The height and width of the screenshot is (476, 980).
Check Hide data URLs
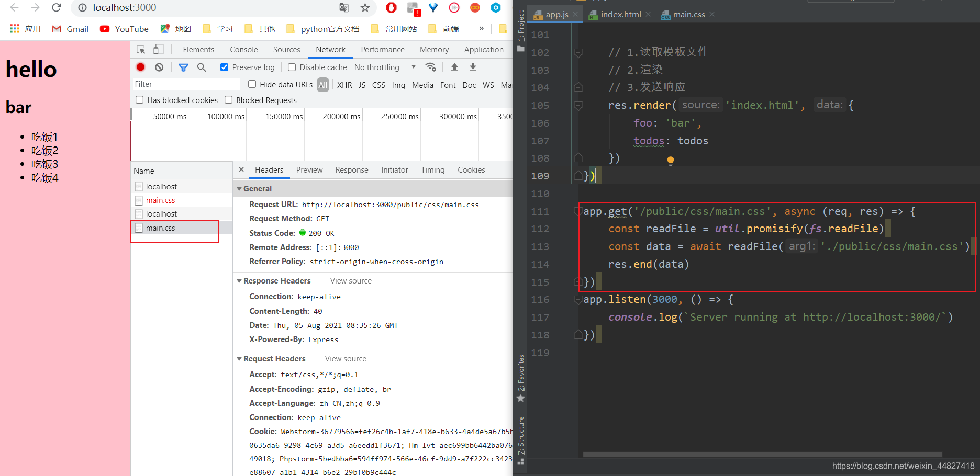click(252, 84)
